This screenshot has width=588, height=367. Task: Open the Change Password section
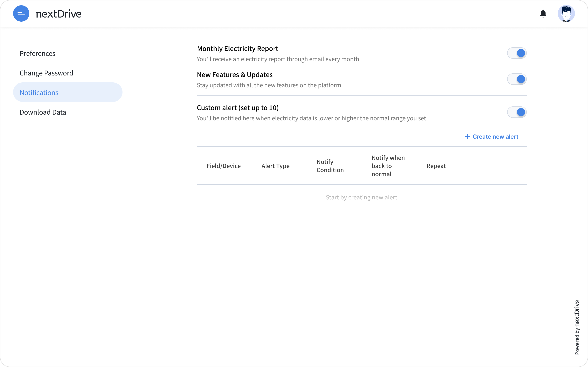coord(46,73)
